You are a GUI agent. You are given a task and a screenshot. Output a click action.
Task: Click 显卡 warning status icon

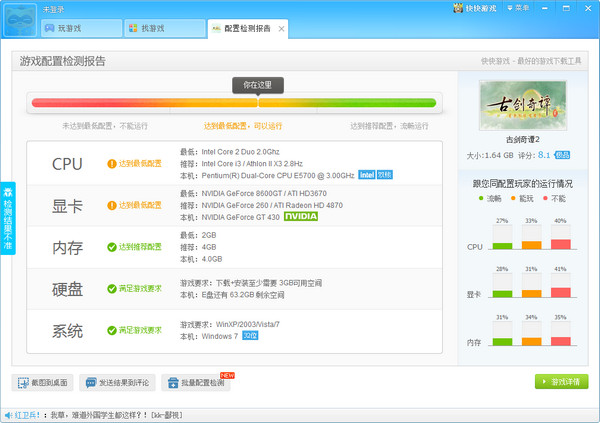112,206
